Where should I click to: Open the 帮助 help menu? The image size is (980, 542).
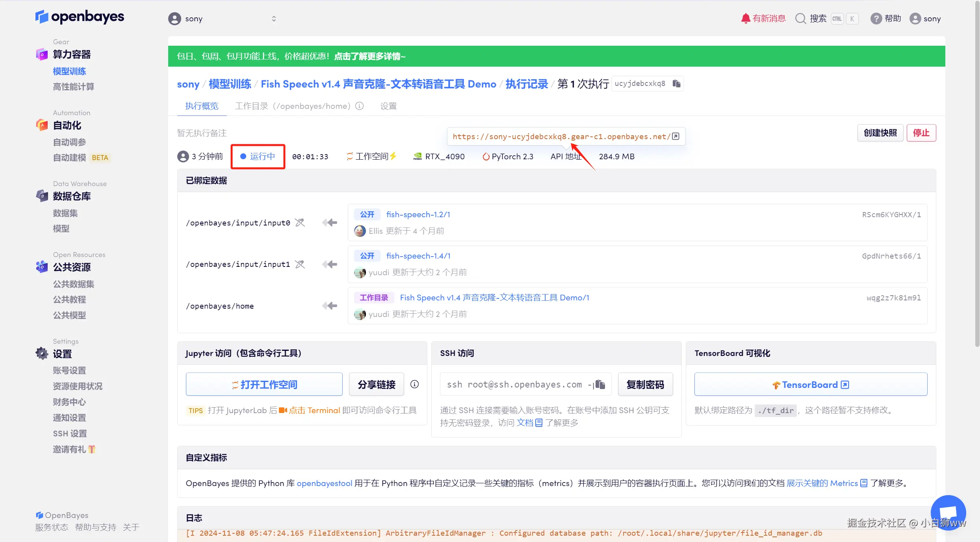[x=886, y=19]
